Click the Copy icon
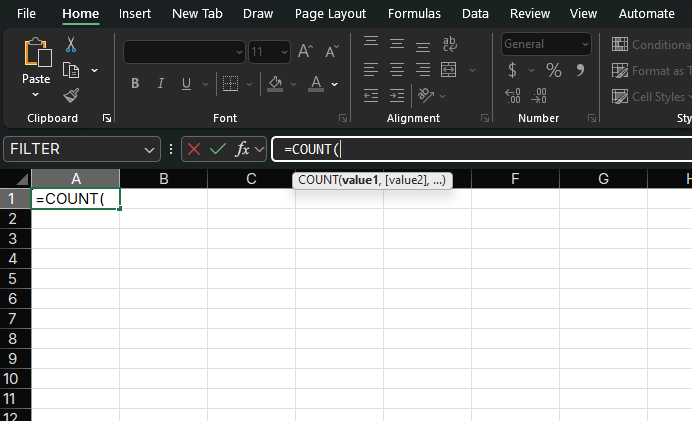Image resolution: width=692 pixels, height=421 pixels. pyautogui.click(x=71, y=70)
